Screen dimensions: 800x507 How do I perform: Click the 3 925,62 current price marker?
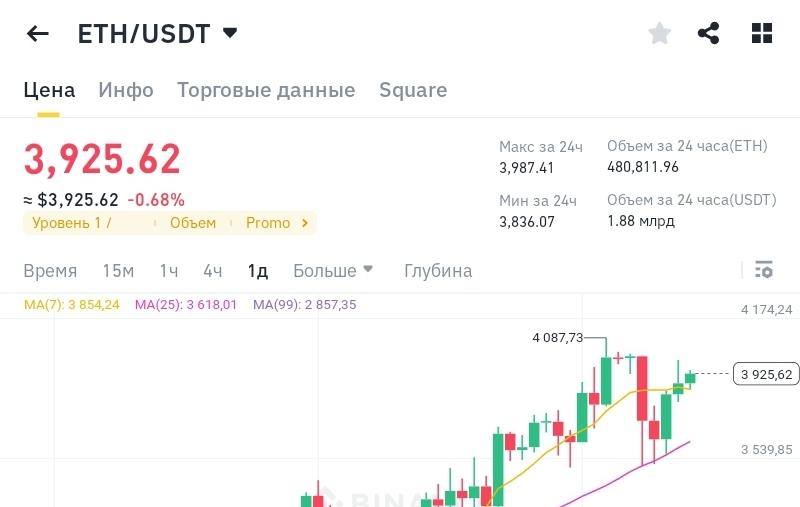(766, 374)
